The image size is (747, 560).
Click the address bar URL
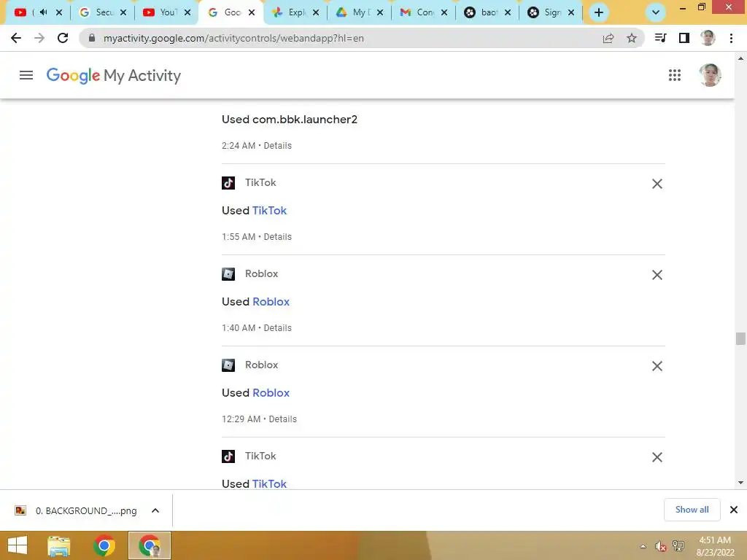233,38
